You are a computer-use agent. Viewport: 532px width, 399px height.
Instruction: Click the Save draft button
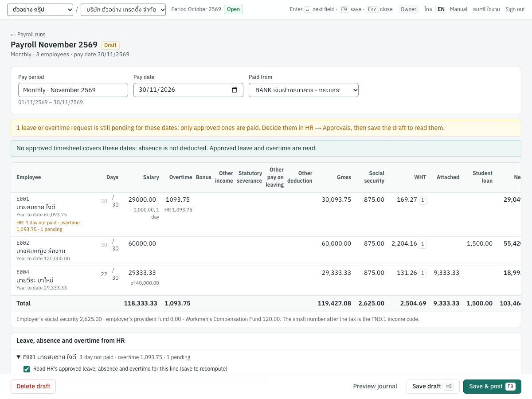click(433, 387)
